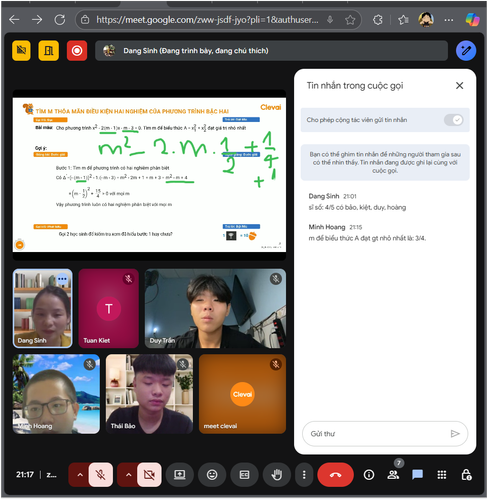
Task: Select Duy Trần video tile
Action: click(x=215, y=308)
